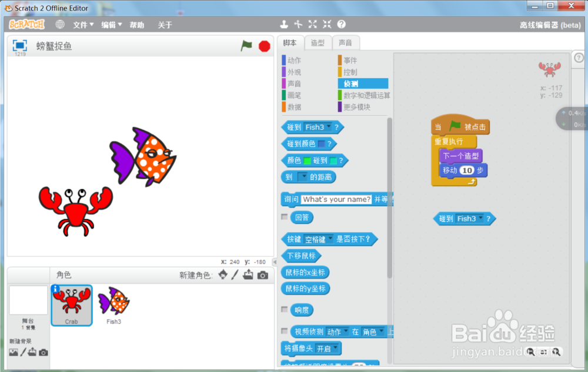Select the grow sprite tool
The width and height of the screenshot is (588, 372).
313,24
